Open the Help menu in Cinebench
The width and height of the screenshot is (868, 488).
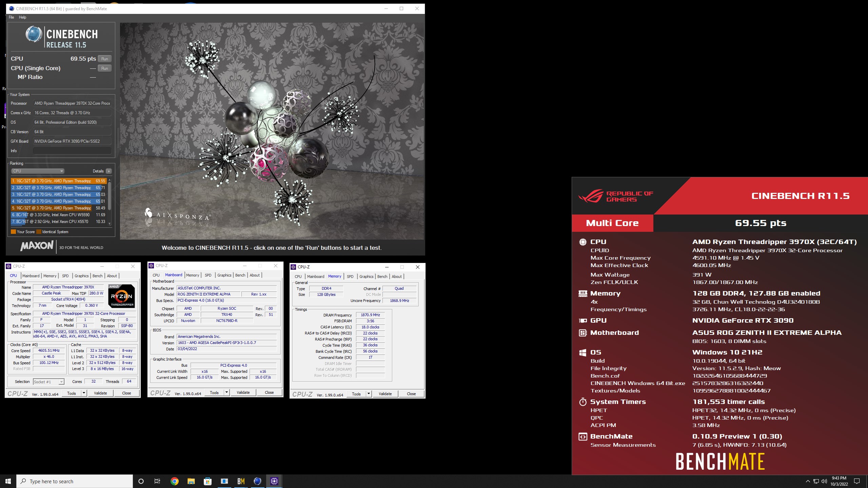click(x=22, y=17)
